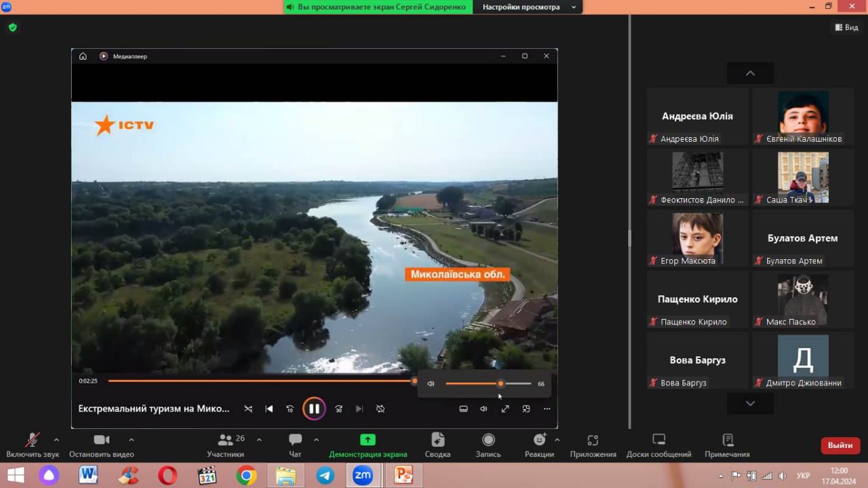Go to next track in media player
Viewport: 868px width, 488px height.
click(359, 409)
